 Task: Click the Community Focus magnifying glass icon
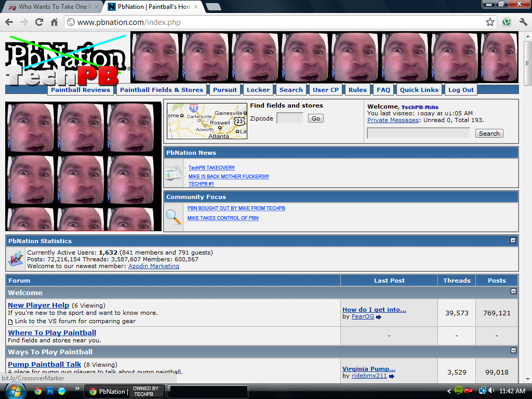pos(173,217)
